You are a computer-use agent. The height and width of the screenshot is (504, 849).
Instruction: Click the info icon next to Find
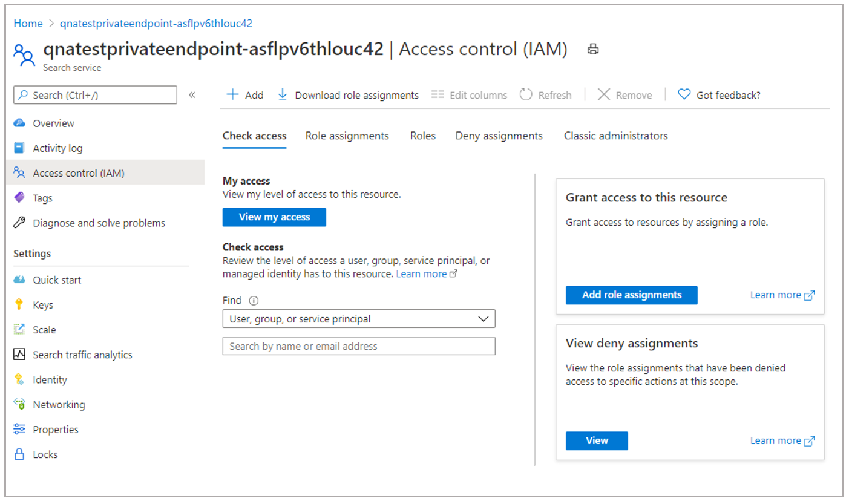coord(254,300)
